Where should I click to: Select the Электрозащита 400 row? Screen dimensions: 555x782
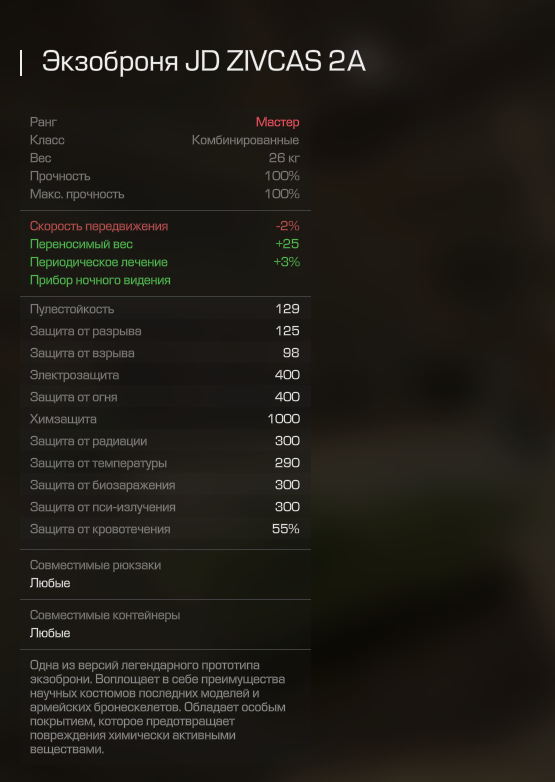[165, 375]
